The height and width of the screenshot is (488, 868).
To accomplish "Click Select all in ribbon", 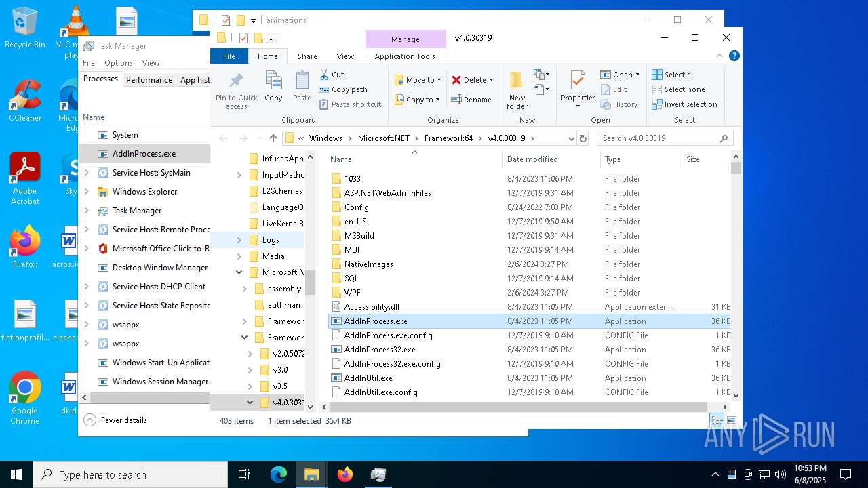I will [x=674, y=75].
